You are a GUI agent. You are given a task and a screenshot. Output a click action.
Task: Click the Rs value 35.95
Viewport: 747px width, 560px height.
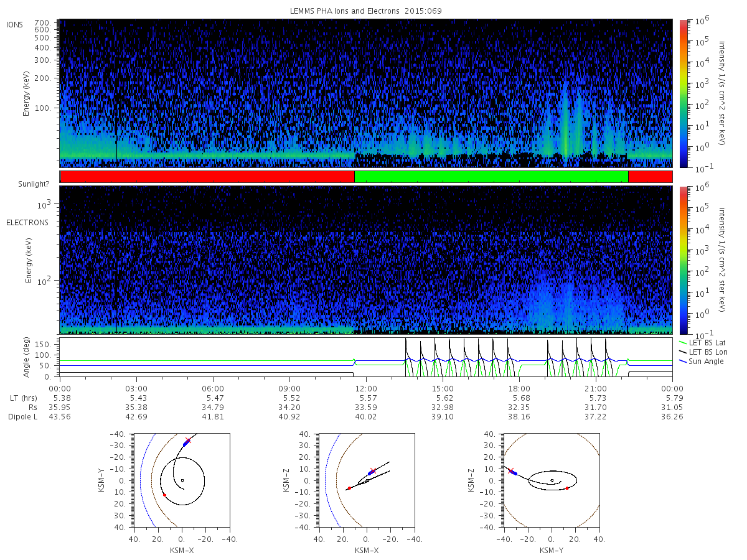coord(60,408)
